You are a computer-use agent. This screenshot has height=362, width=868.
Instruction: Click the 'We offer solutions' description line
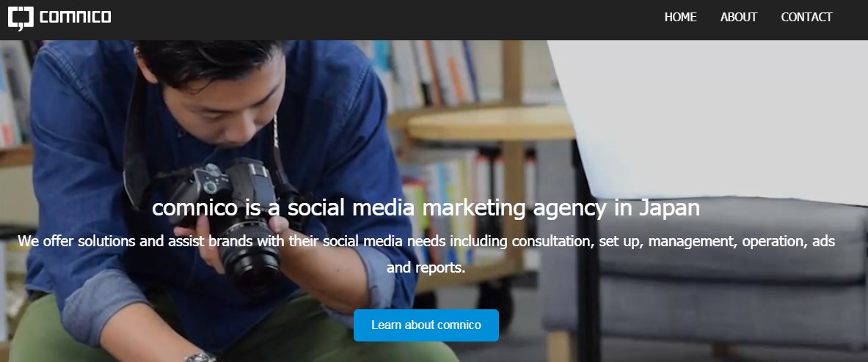pyautogui.click(x=426, y=242)
